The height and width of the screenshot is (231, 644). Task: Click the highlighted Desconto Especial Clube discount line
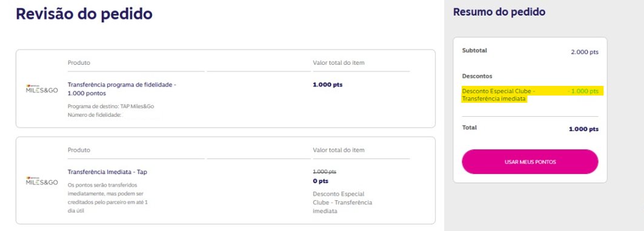533,95
